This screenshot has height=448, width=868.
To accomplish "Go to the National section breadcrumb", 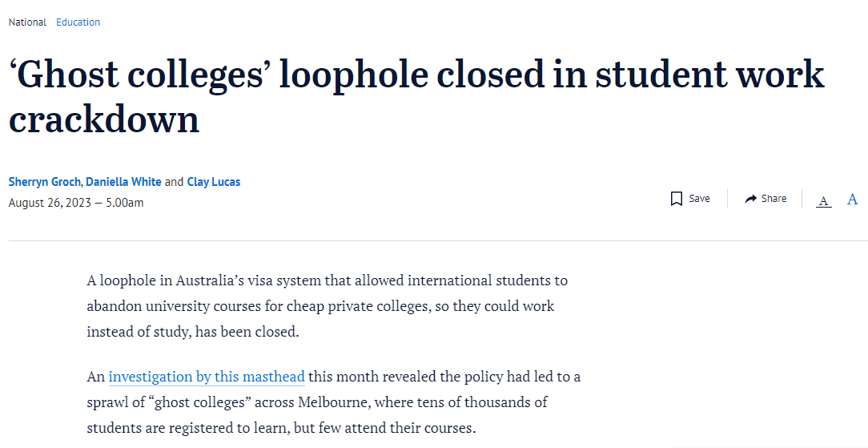I will pos(27,22).
